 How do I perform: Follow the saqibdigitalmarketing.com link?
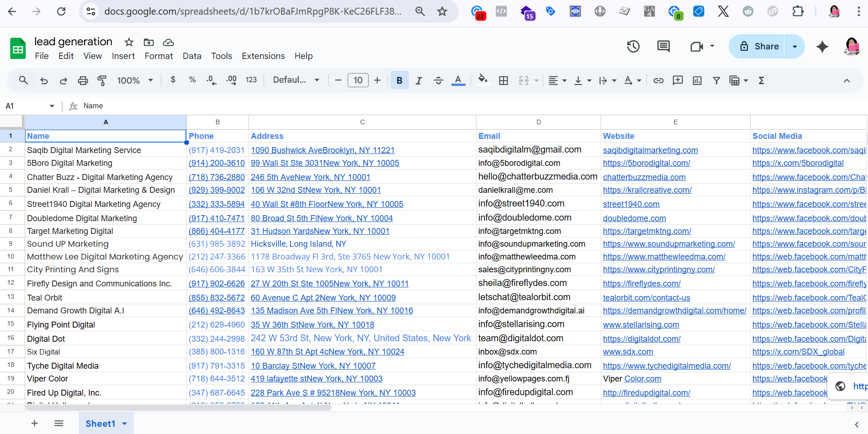(x=650, y=150)
